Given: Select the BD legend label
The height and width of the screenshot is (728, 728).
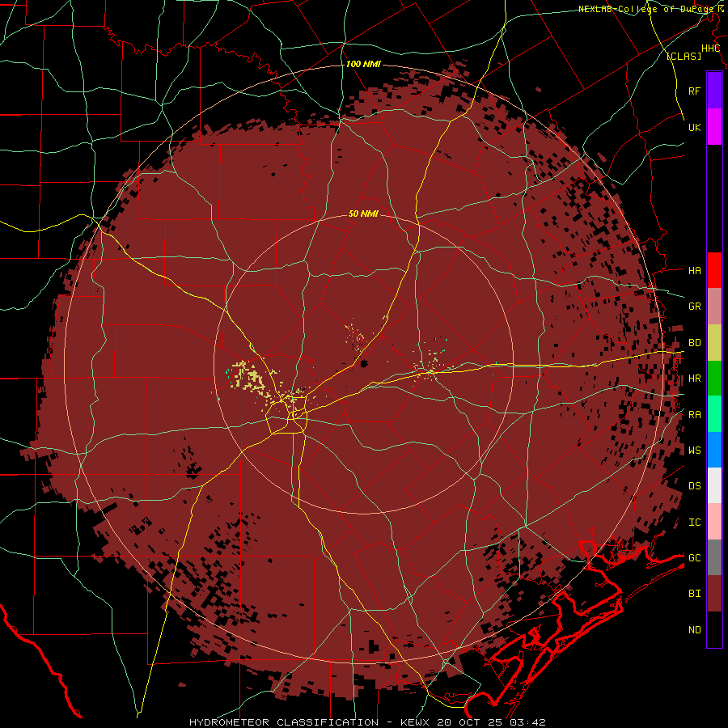Looking at the screenshot, I should click(694, 343).
